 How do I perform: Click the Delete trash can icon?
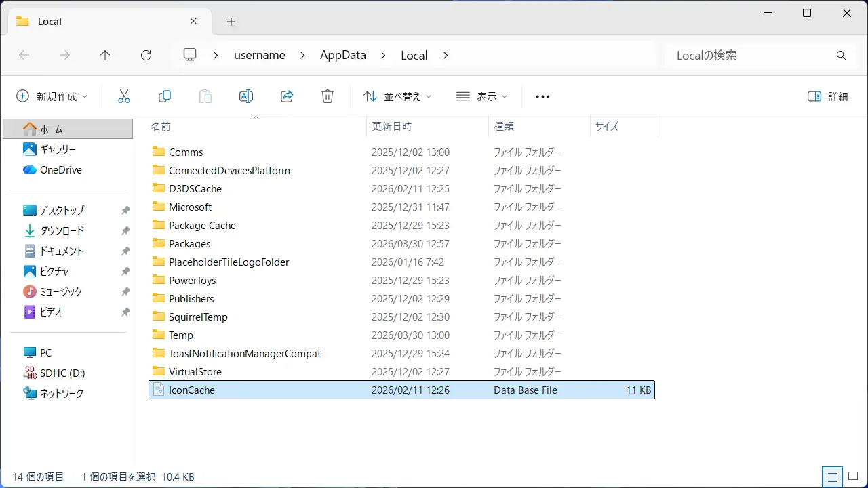328,96
